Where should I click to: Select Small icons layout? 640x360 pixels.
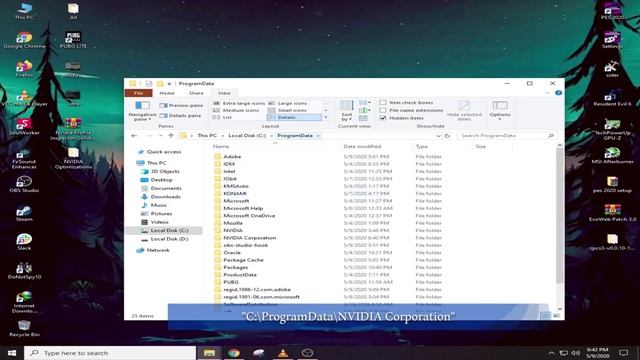[287, 110]
